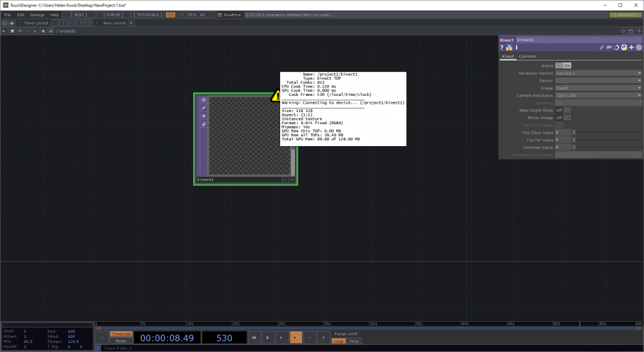Open the pane type dropdown arrow in path bar
The image size is (644, 352).
(x=4, y=31)
